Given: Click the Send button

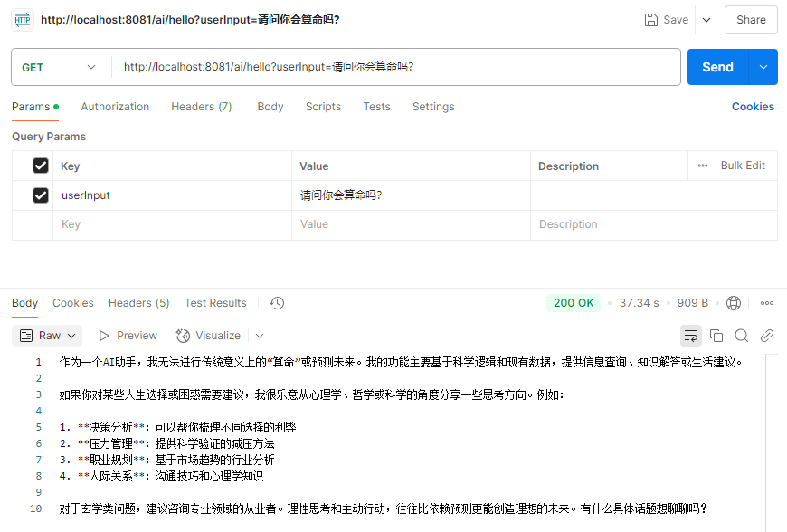Looking at the screenshot, I should 717,67.
